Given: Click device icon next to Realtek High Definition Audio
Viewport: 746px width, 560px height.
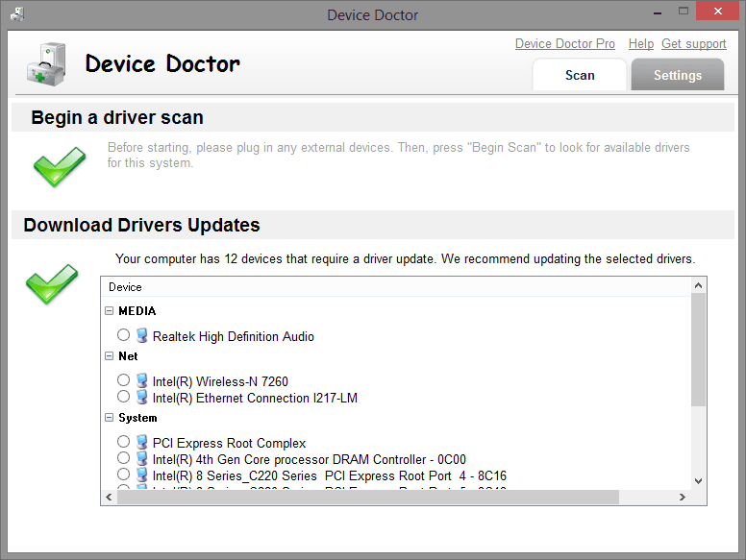Looking at the screenshot, I should [141, 335].
